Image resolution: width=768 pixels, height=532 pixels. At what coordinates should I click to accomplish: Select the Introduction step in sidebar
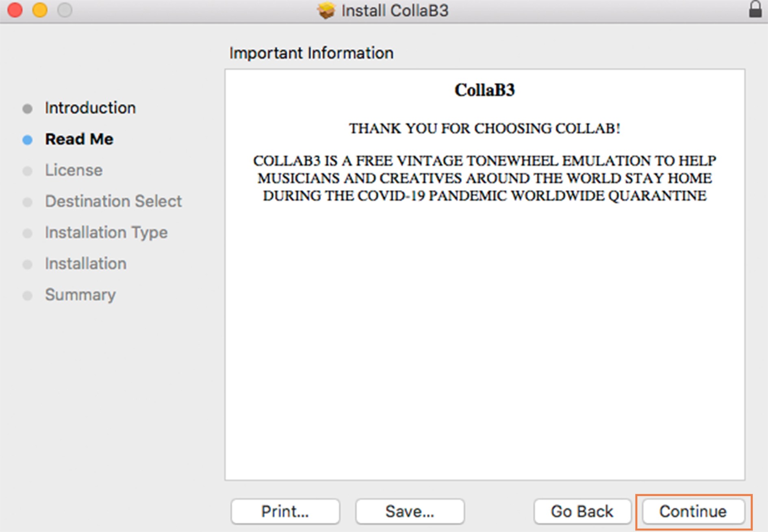[x=90, y=108]
